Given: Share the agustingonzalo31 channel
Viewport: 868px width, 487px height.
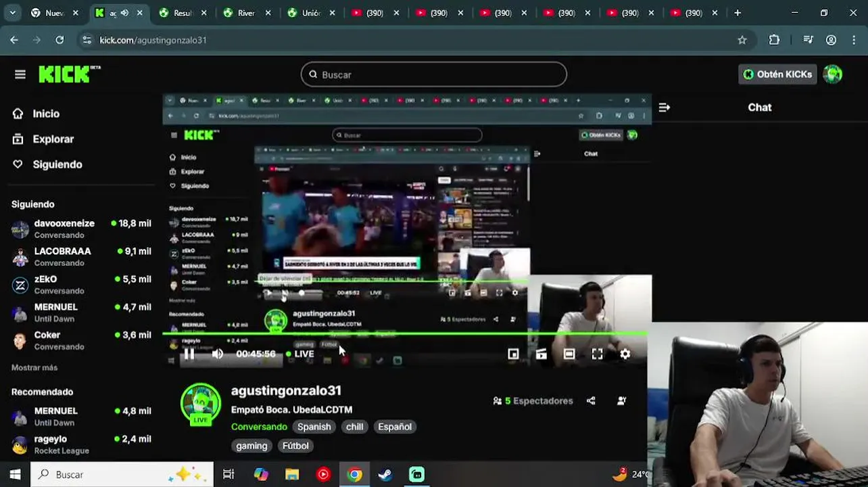Looking at the screenshot, I should coord(591,400).
